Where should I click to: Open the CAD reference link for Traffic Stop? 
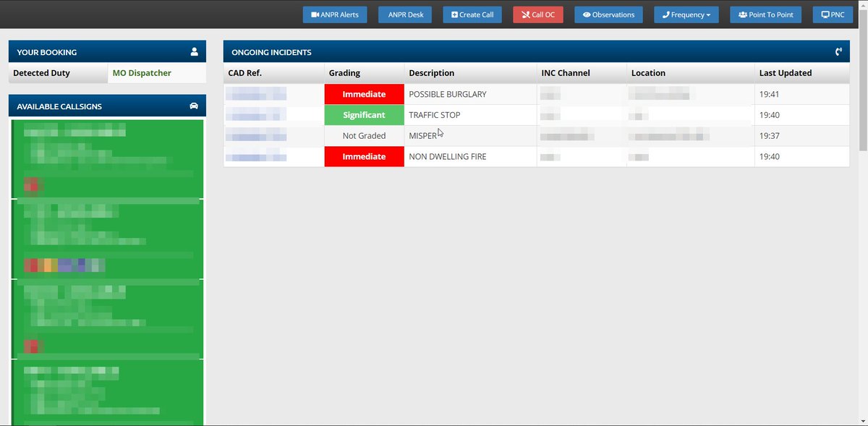(255, 115)
